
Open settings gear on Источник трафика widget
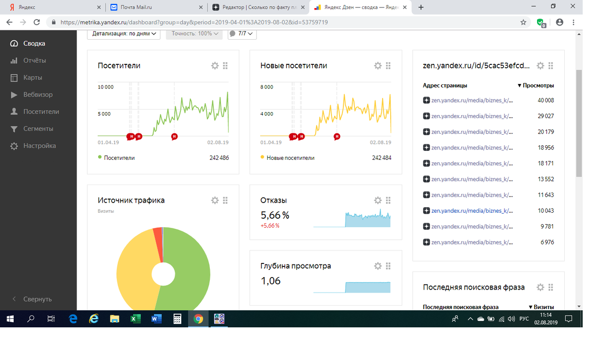click(x=215, y=200)
